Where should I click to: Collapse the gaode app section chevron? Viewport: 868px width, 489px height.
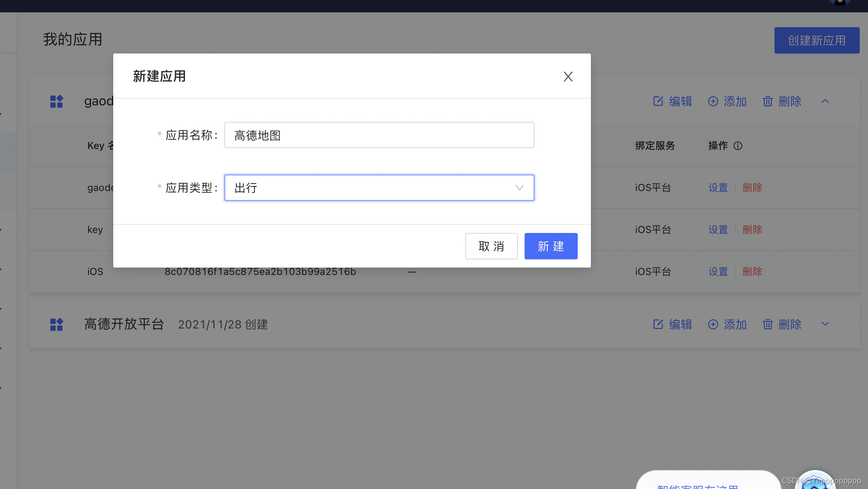[825, 101]
